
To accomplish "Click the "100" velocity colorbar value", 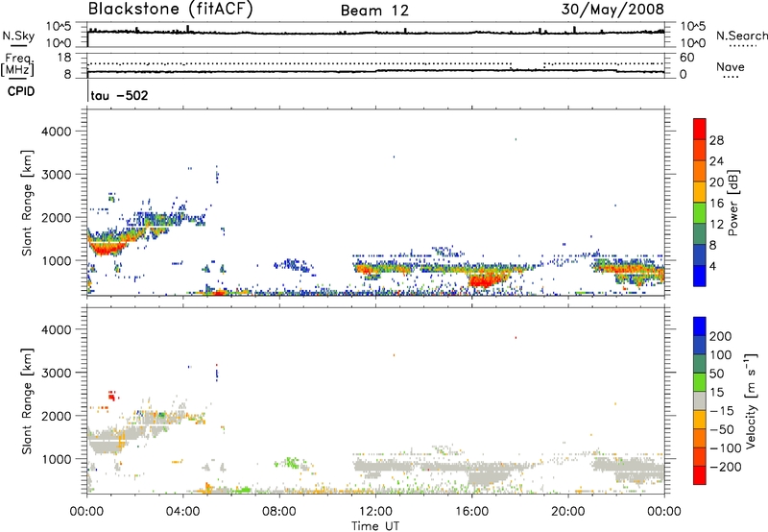I will tap(721, 355).
